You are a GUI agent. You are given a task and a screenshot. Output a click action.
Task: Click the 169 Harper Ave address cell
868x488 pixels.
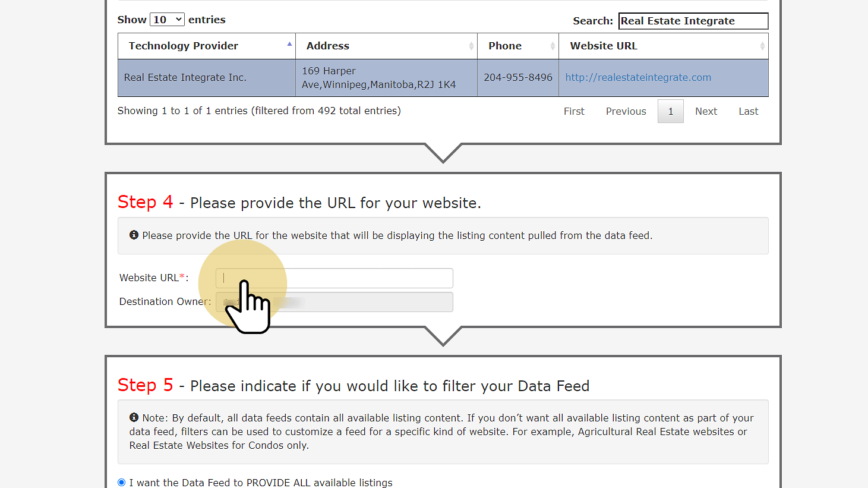tap(386, 78)
